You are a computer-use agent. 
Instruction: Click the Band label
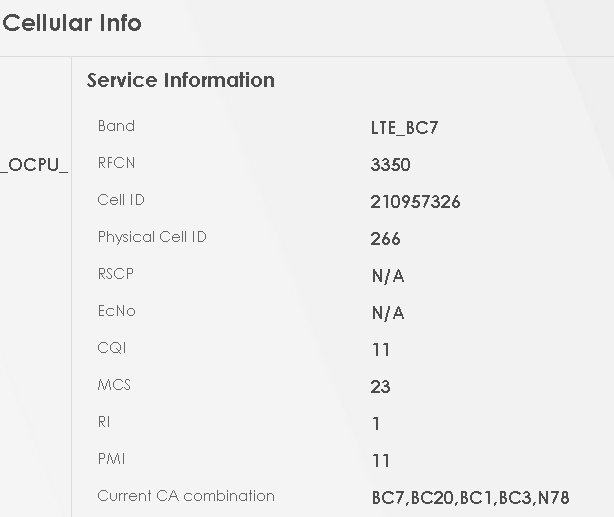[x=116, y=126]
